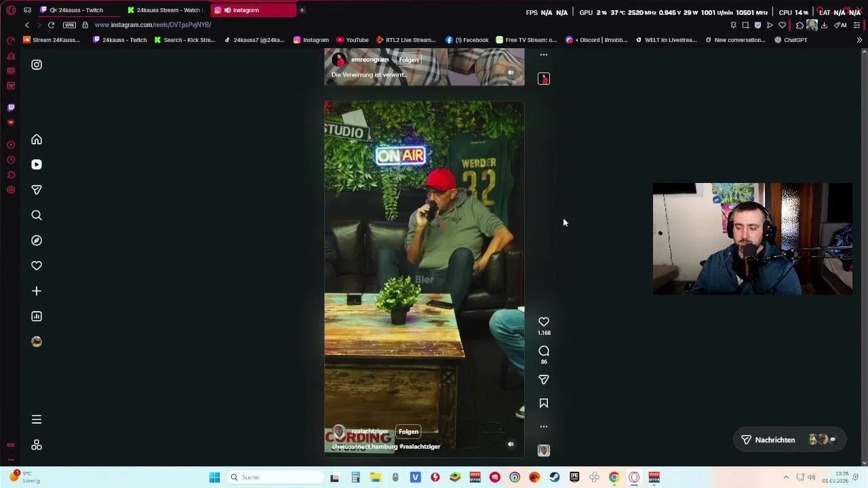Show hidden bookmarks with double-chevron

click(859, 40)
